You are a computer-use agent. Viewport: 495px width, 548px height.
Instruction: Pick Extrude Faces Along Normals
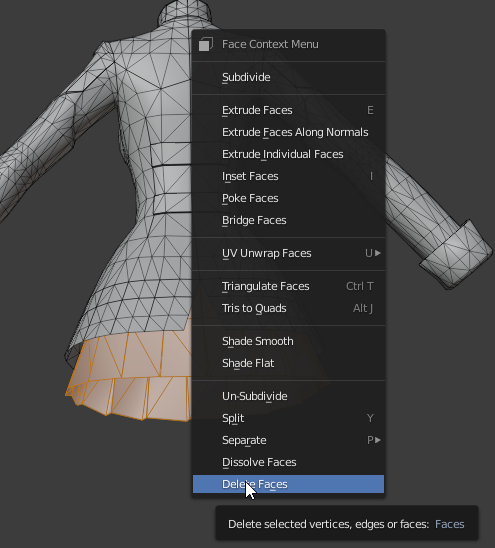tap(288, 132)
